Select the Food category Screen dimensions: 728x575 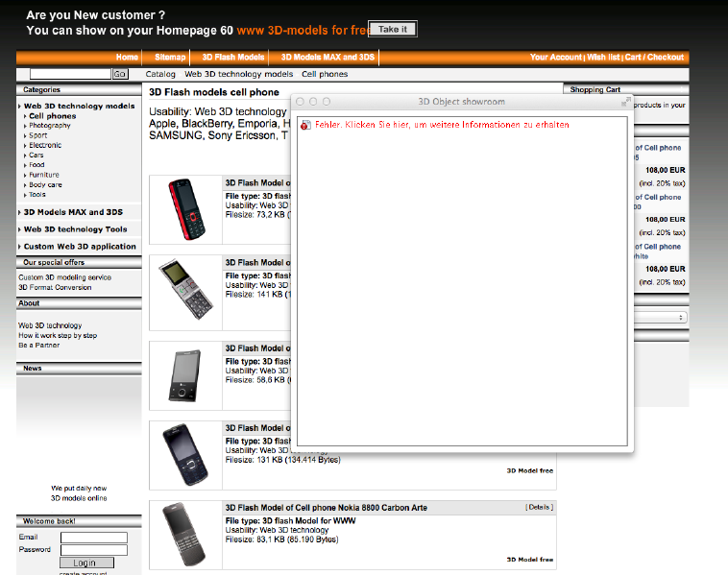click(x=36, y=165)
